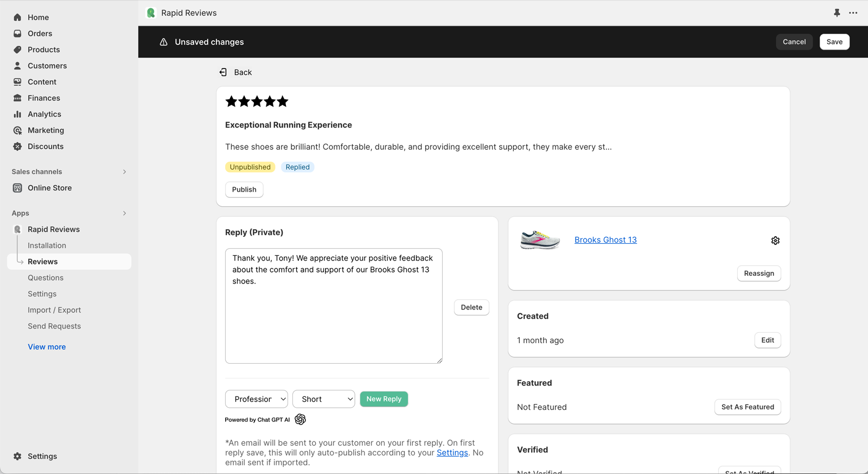Open the Brooks Ghost 13 product link
The width and height of the screenshot is (868, 474).
605,240
